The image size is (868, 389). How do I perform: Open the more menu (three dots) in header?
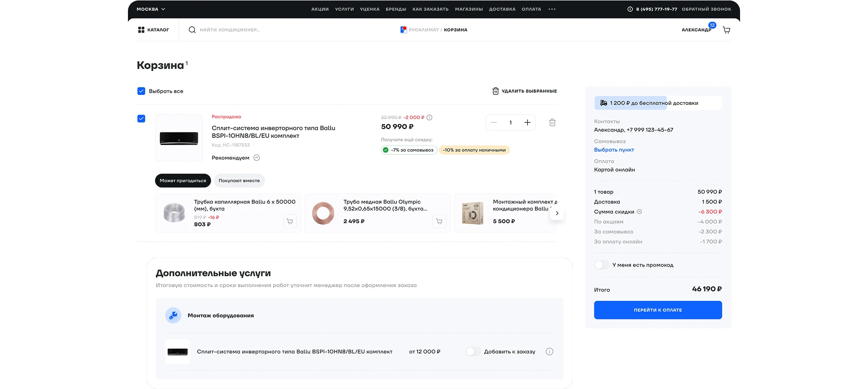pos(552,9)
